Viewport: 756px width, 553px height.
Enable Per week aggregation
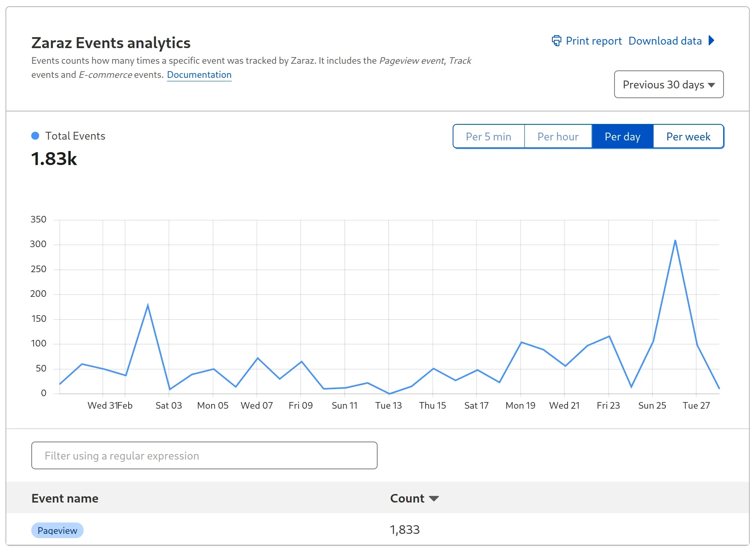688,136
